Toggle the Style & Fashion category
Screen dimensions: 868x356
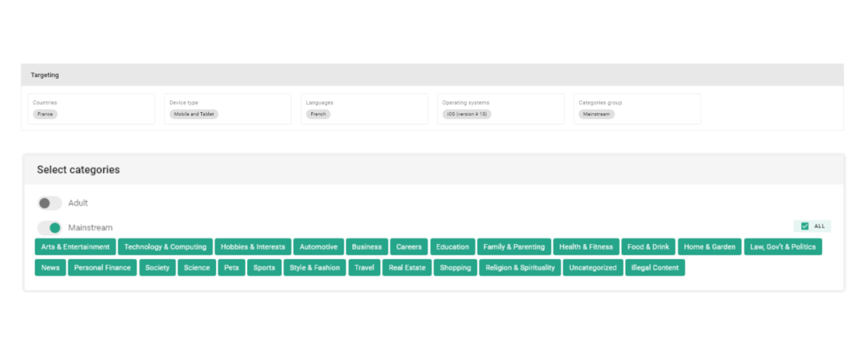point(315,268)
